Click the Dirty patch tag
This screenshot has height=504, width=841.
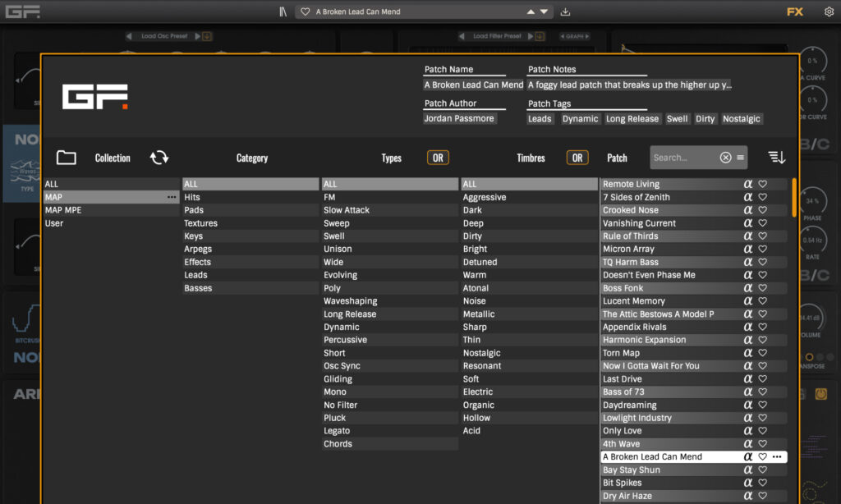tap(705, 119)
